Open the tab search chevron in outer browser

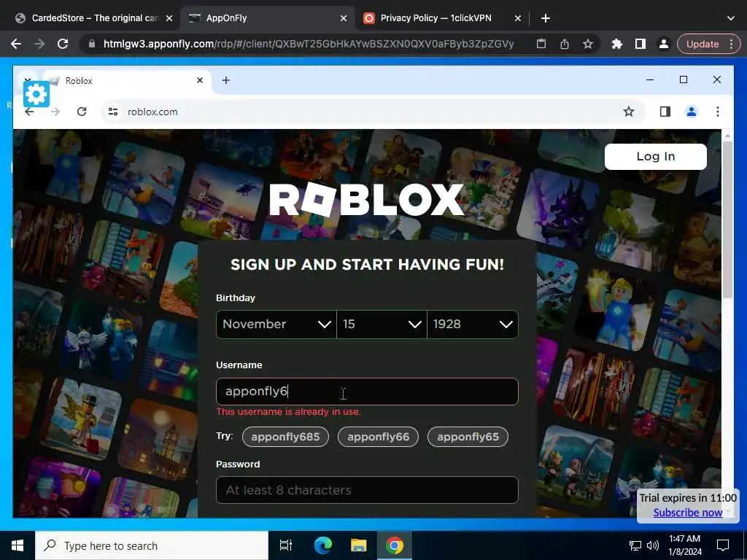pyautogui.click(x=731, y=18)
